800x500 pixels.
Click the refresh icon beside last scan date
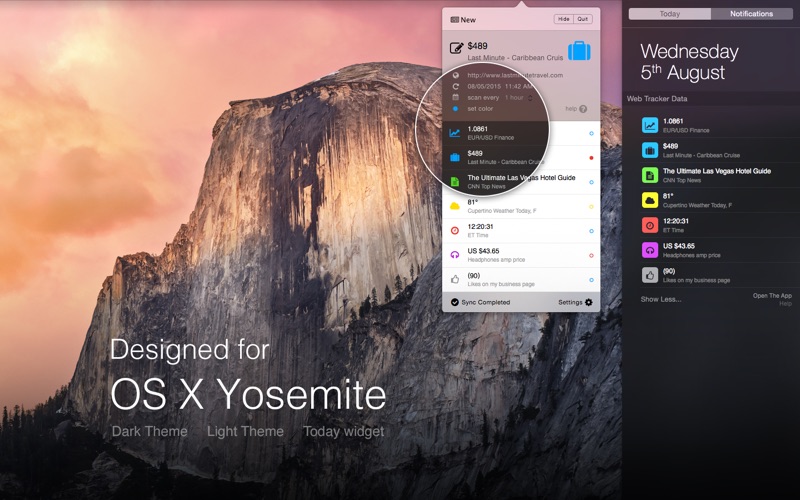coord(456,86)
